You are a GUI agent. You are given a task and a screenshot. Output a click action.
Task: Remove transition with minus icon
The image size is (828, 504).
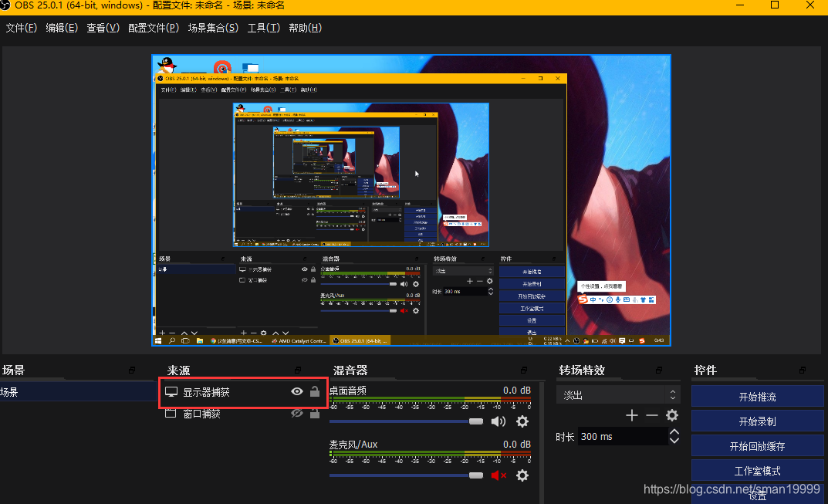pos(651,416)
